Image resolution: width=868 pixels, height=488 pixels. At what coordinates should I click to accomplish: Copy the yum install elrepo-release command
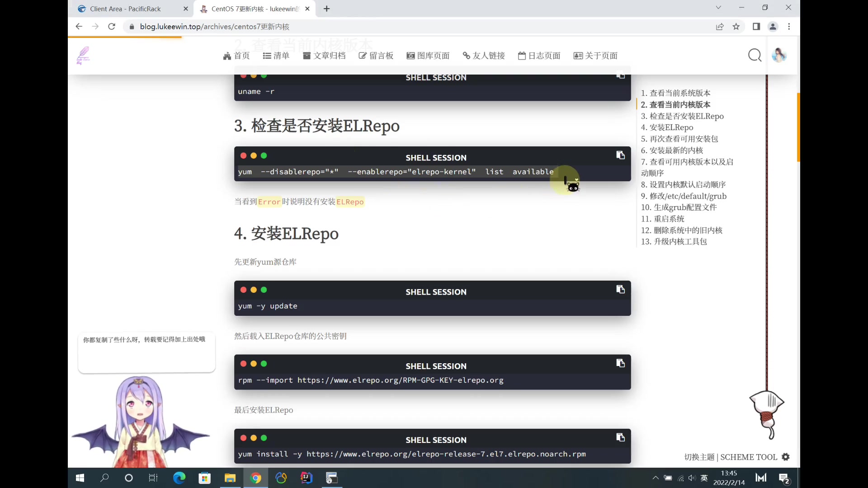(x=620, y=437)
